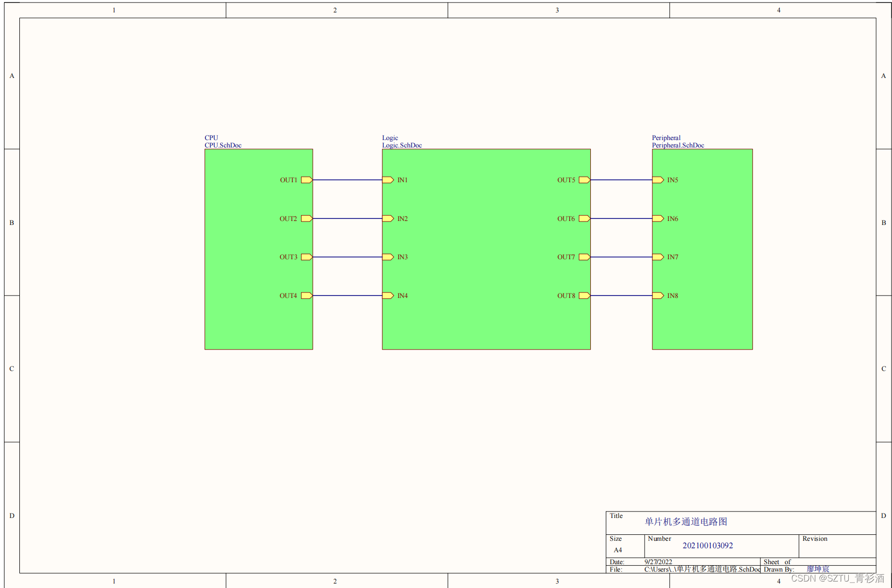This screenshot has width=892, height=588.
Task: Select the IN6 sheet entry arrow
Action: (658, 219)
